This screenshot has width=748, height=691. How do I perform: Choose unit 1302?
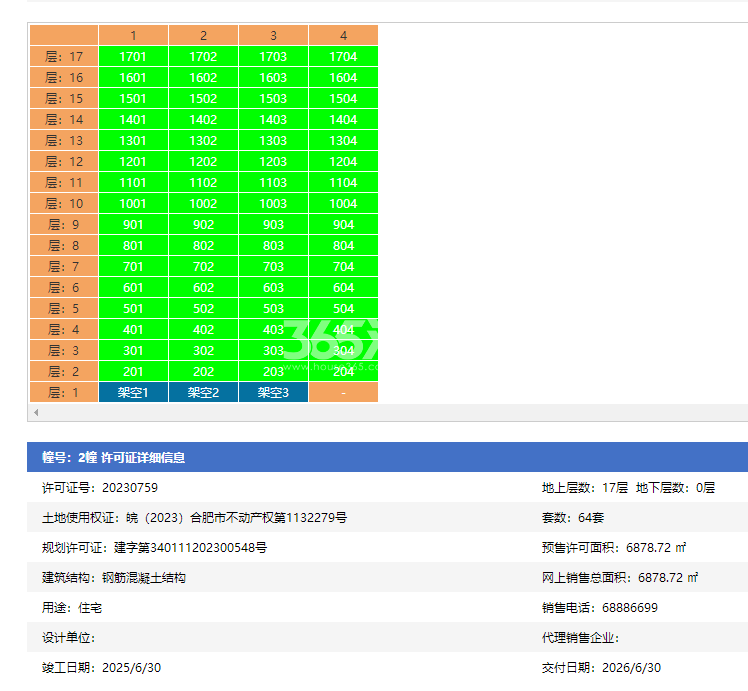click(203, 140)
